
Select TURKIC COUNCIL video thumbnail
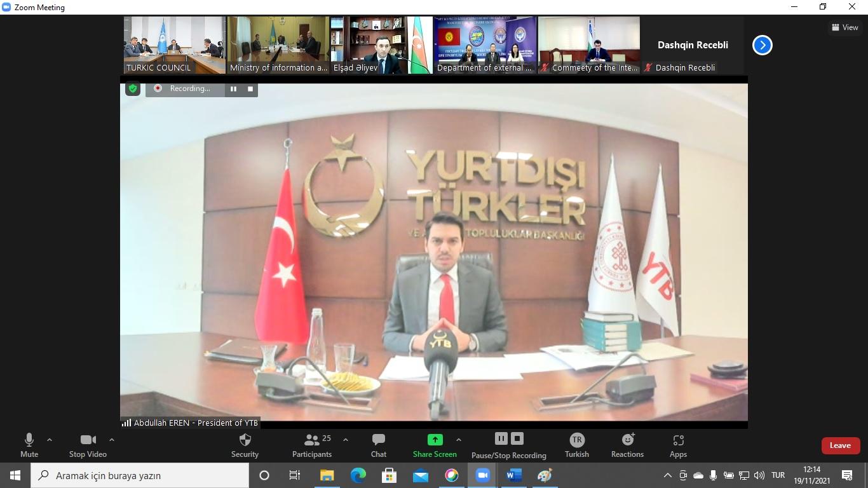pyautogui.click(x=175, y=45)
